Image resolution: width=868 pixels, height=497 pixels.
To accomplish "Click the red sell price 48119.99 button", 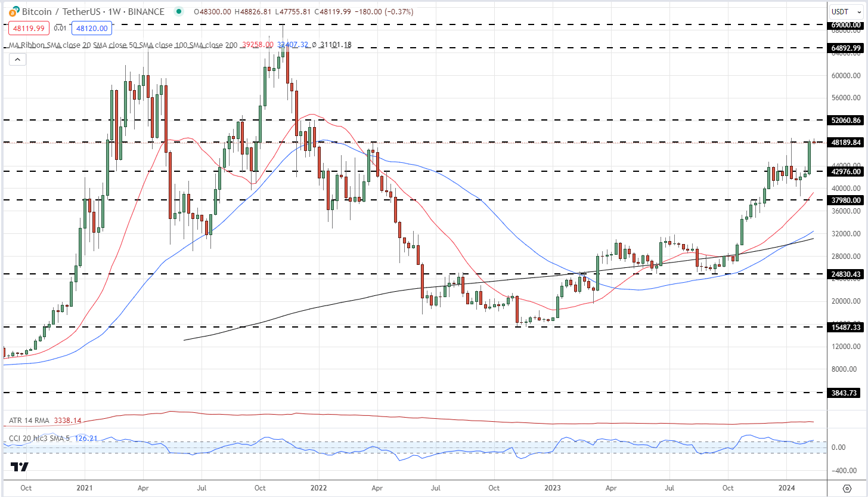I will (28, 28).
